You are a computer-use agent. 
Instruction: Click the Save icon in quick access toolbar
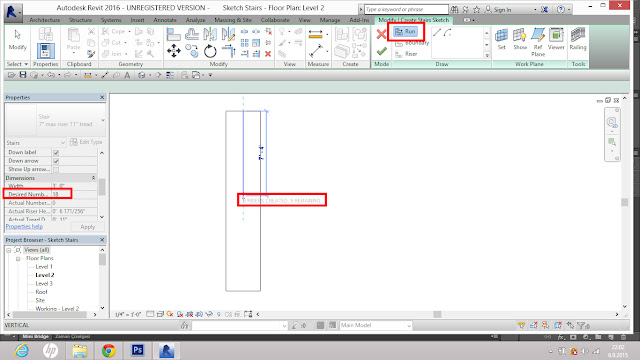point(23,75)
